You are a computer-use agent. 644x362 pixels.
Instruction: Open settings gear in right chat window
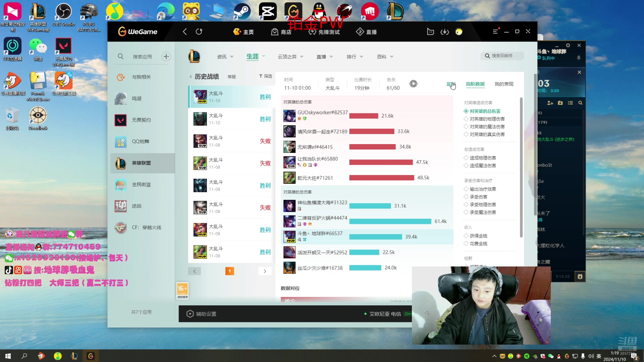pos(568,45)
